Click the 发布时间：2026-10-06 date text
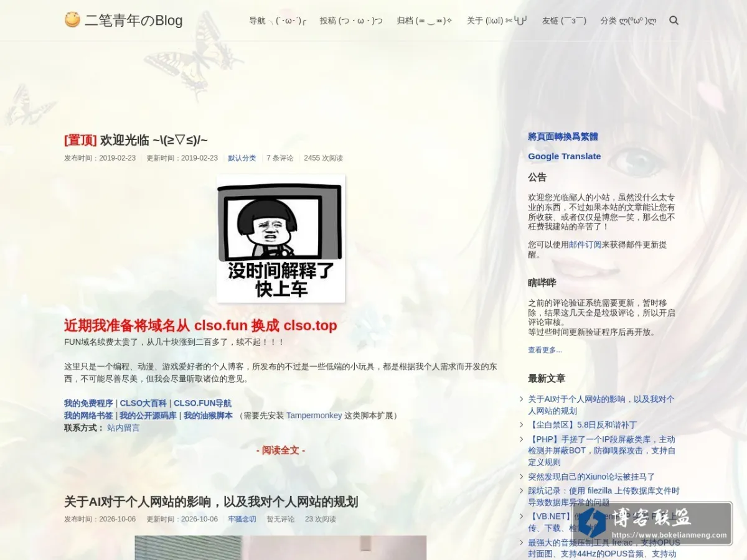 [100, 519]
